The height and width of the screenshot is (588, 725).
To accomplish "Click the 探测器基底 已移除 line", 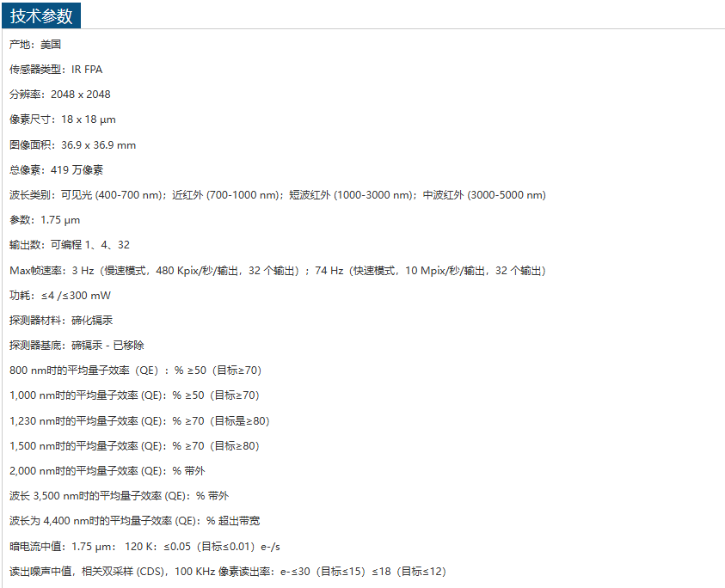I will 77,345.
